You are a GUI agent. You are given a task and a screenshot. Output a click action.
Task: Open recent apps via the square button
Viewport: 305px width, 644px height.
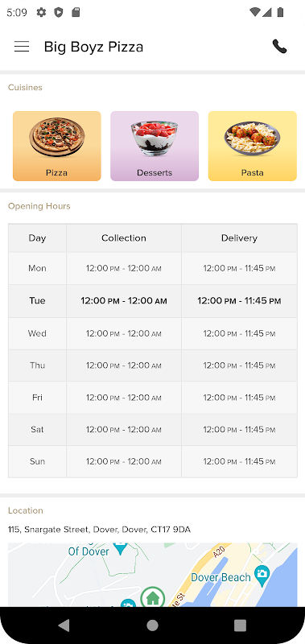[x=240, y=625]
